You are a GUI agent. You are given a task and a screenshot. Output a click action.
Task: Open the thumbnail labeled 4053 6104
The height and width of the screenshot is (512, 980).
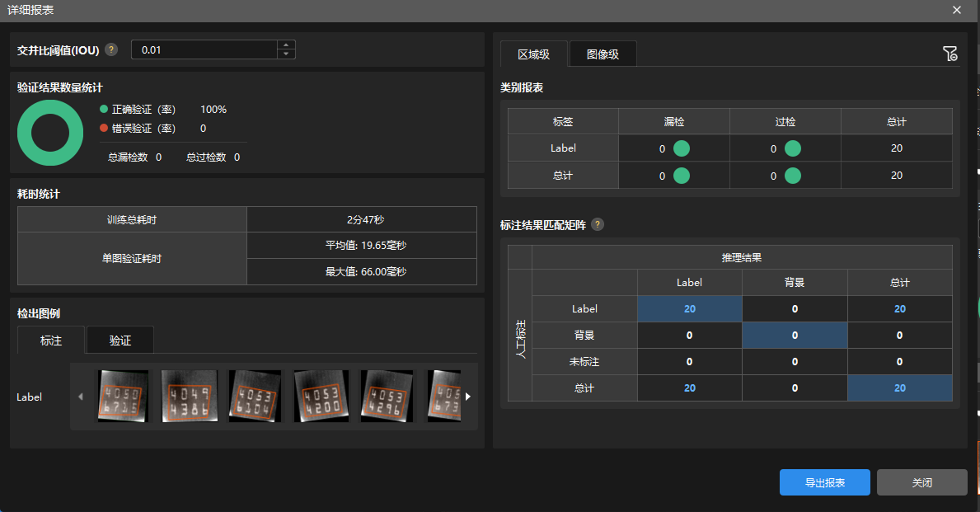[x=255, y=397]
